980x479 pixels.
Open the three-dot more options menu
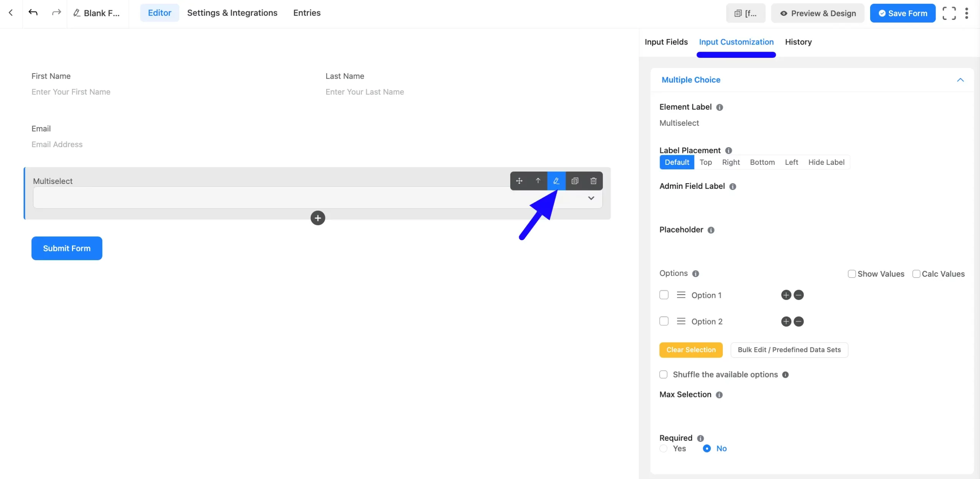[x=967, y=13]
